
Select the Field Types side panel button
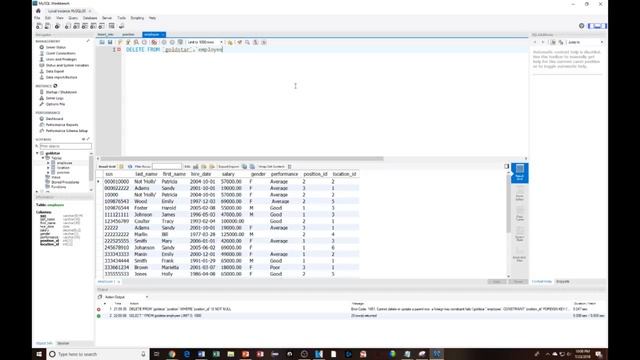pos(520,213)
